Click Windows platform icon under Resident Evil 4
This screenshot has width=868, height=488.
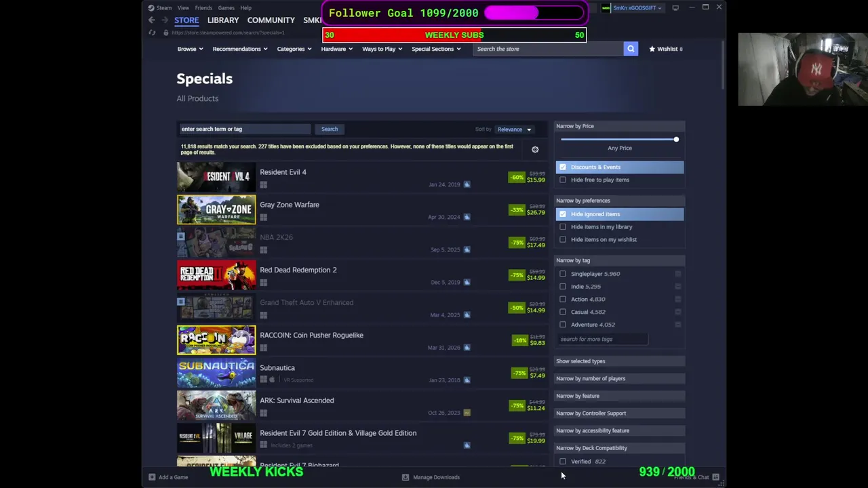(x=263, y=184)
